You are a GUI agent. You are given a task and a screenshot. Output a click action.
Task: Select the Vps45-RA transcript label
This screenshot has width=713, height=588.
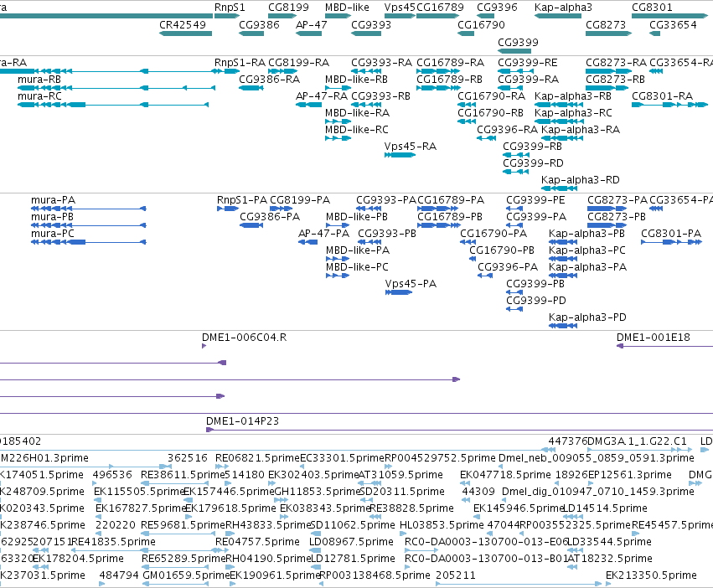411,147
